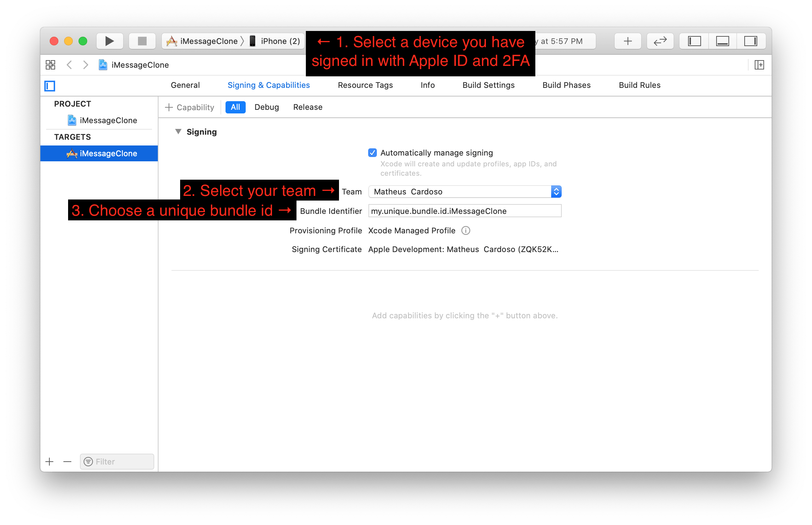Navigate back with the left chevron arrow

(x=69, y=65)
